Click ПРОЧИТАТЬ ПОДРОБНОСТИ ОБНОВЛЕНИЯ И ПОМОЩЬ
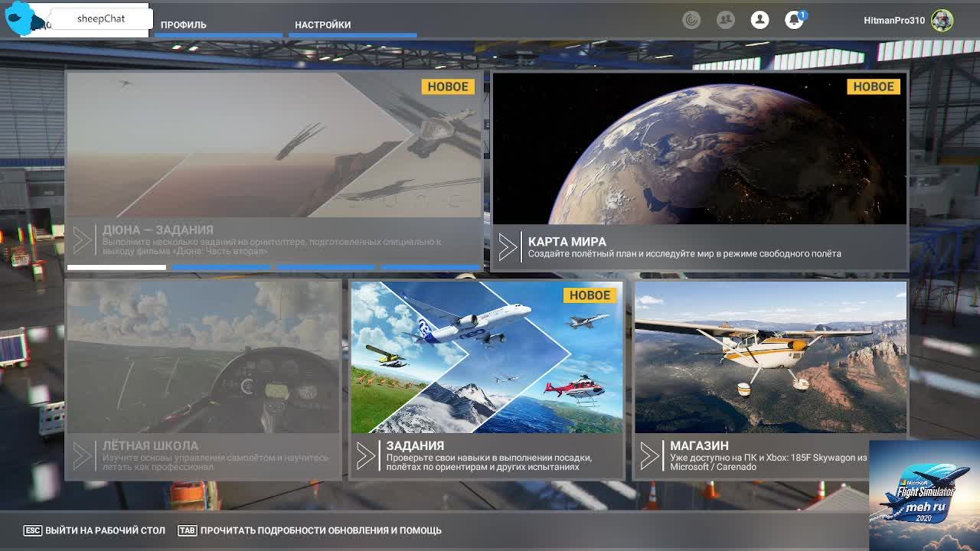The width and height of the screenshot is (980, 551). [321, 530]
